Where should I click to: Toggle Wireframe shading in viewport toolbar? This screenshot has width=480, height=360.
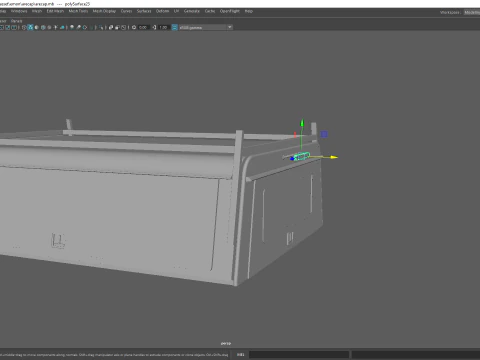(x=24, y=27)
